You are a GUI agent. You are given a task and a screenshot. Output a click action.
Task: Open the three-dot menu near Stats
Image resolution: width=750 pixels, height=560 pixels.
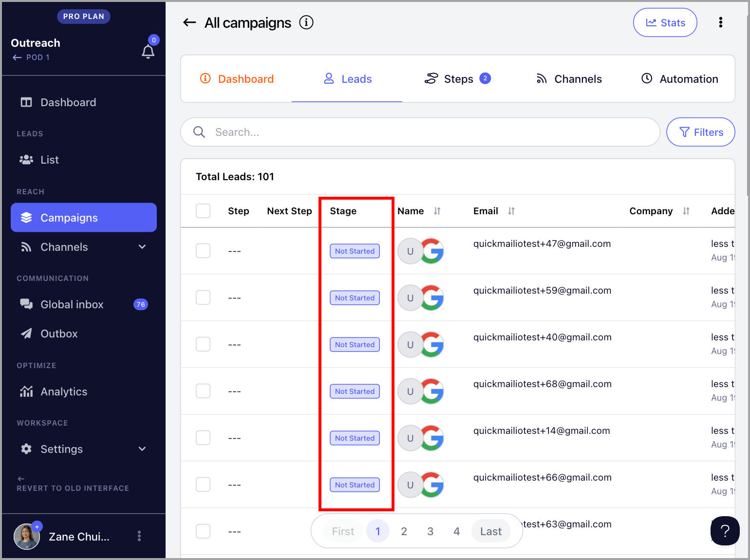pos(721,22)
